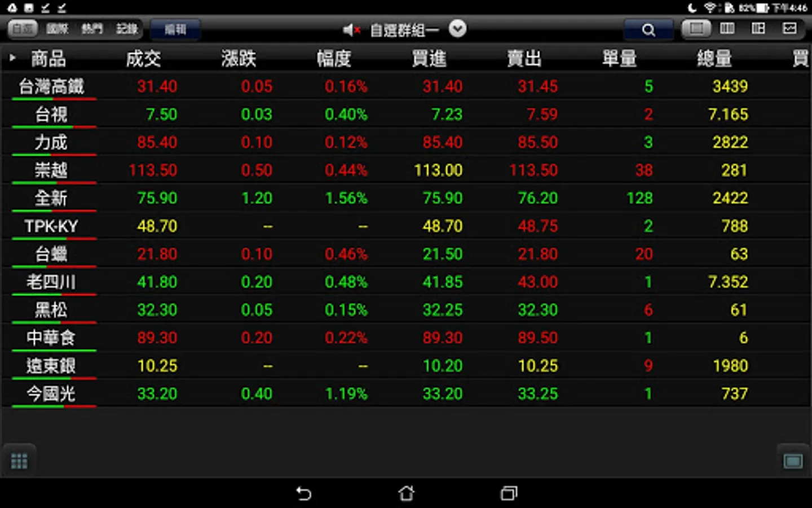812x508 pixels.
Task: Tap the moon do-not-disturb status icon
Action: pyautogui.click(x=692, y=7)
